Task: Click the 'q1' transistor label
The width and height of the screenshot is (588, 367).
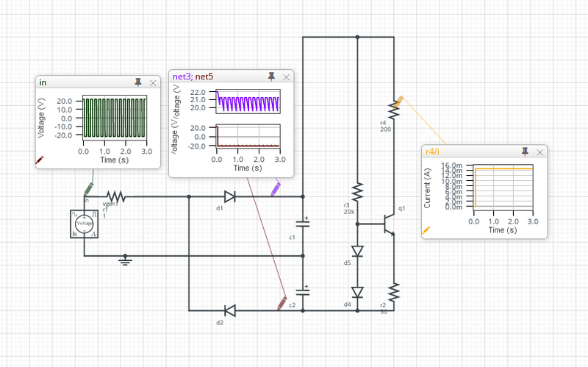Action: pyautogui.click(x=401, y=208)
